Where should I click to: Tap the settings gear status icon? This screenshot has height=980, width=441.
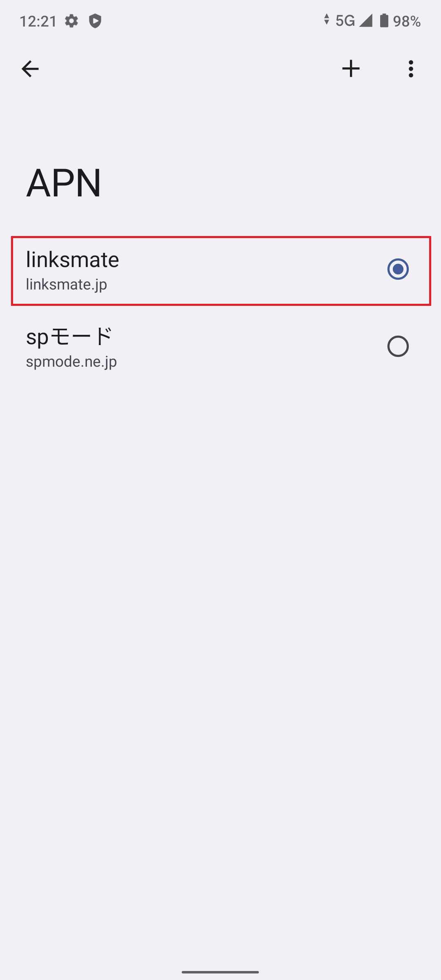click(x=71, y=21)
